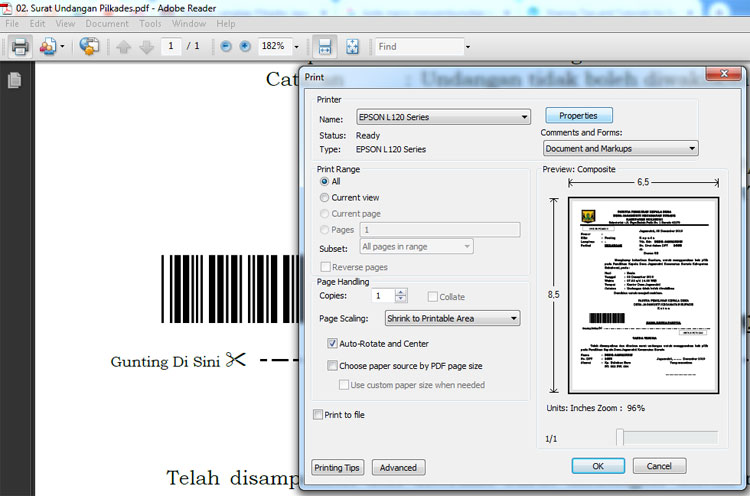Open the collaborate icon's dropdown arrow

coord(62,47)
